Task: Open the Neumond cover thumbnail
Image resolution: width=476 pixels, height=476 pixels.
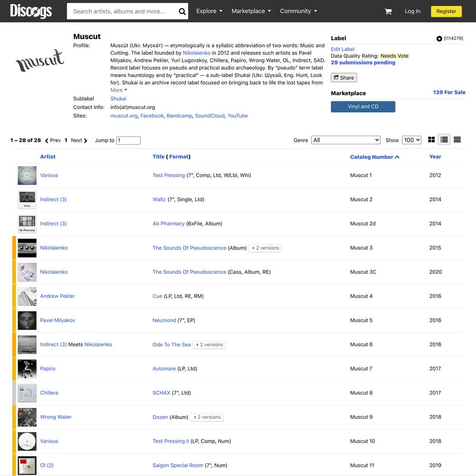Action: [27, 320]
